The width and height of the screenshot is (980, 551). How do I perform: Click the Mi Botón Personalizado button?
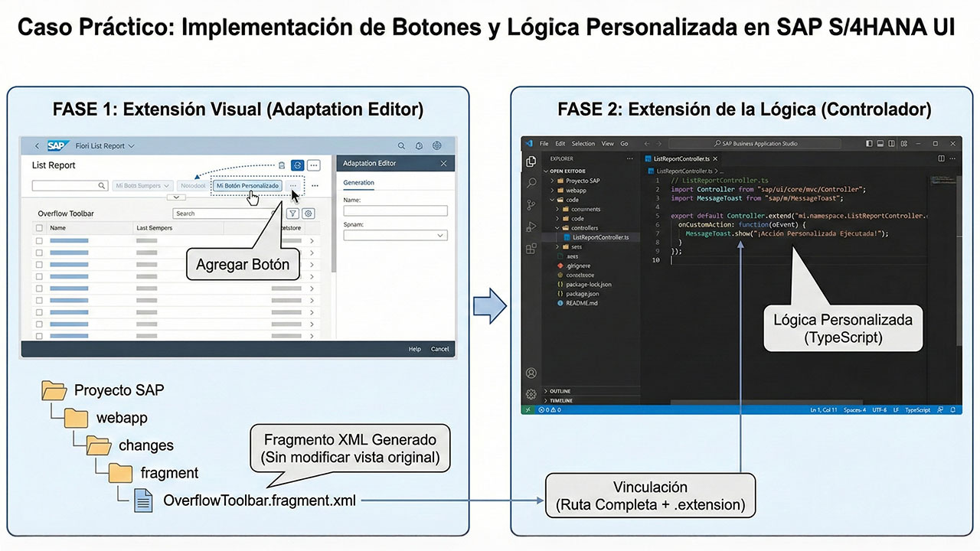pyautogui.click(x=247, y=186)
